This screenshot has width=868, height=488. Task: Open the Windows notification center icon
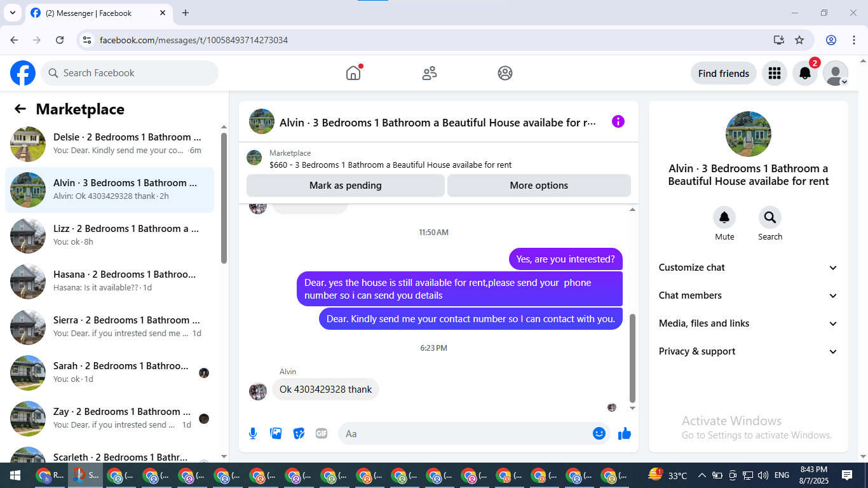pyautogui.click(x=847, y=475)
